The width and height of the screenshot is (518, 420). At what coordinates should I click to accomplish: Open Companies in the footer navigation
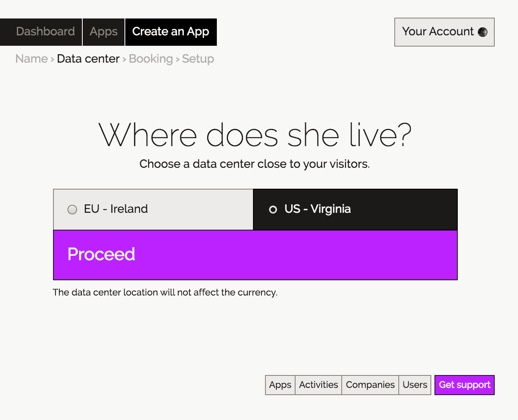[370, 385]
